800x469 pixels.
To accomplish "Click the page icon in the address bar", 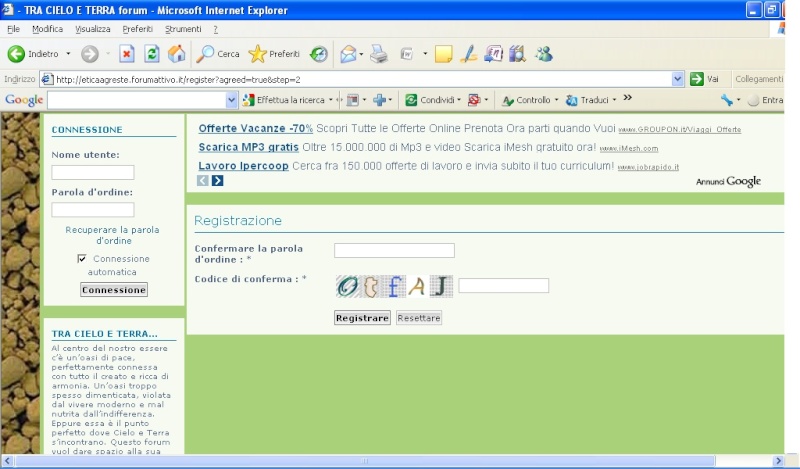I will point(47,79).
